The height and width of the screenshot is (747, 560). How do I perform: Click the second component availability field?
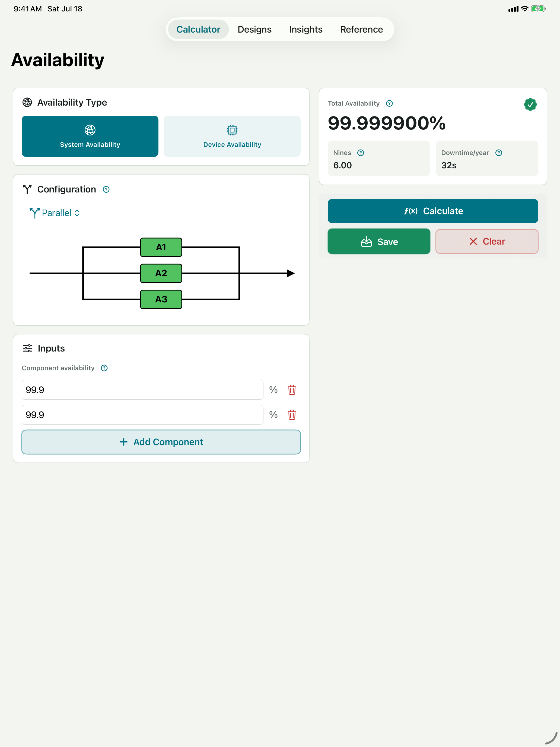coord(142,415)
